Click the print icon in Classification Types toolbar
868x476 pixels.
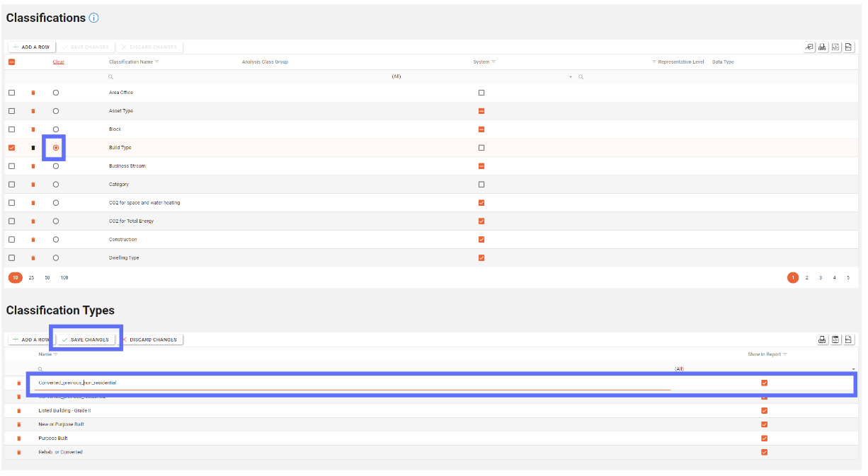pyautogui.click(x=822, y=339)
